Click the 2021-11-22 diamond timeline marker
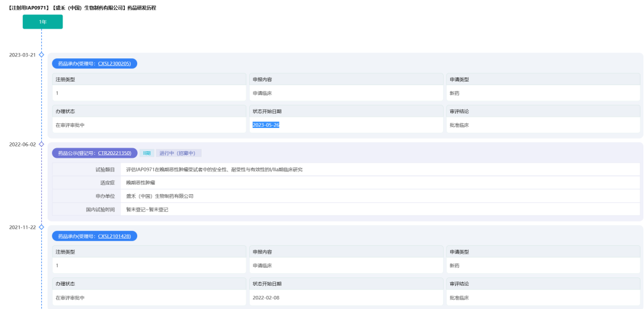This screenshot has height=309, width=644. (x=41, y=227)
